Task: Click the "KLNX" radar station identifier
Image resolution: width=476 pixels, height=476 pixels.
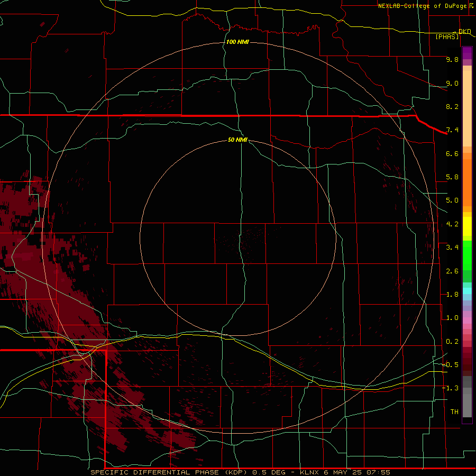Action: 309,472
